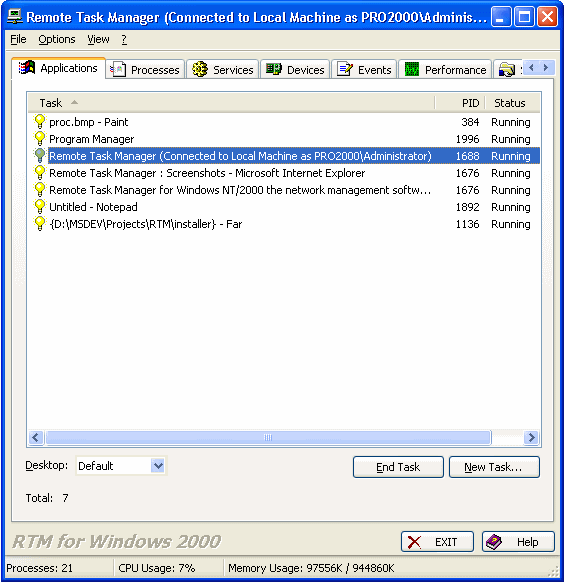This screenshot has height=583, width=565.
Task: Click the lightbulb icon on the highlighted PRO2000 row
Action: click(x=39, y=156)
